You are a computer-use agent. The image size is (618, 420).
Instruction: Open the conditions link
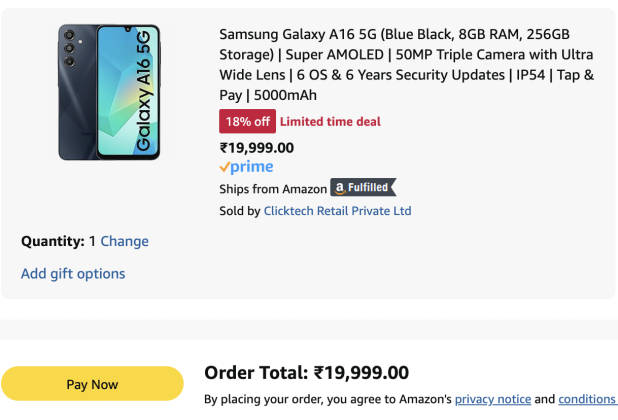click(x=587, y=399)
